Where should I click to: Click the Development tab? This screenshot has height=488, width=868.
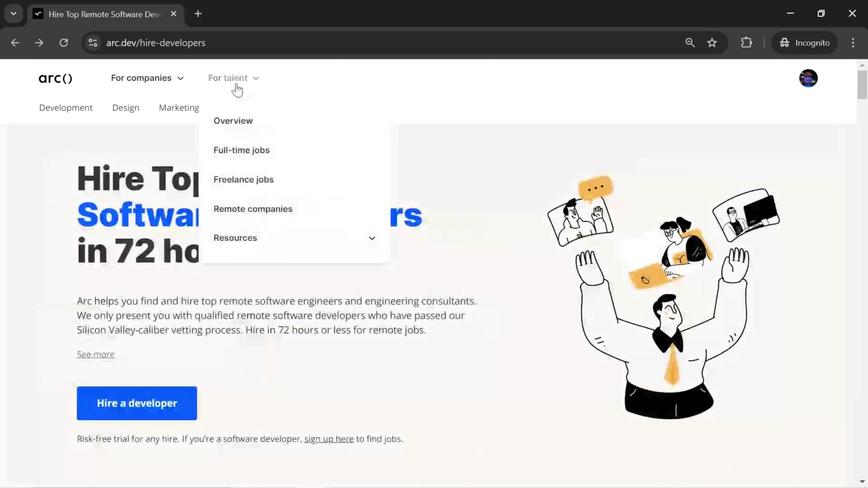point(66,107)
